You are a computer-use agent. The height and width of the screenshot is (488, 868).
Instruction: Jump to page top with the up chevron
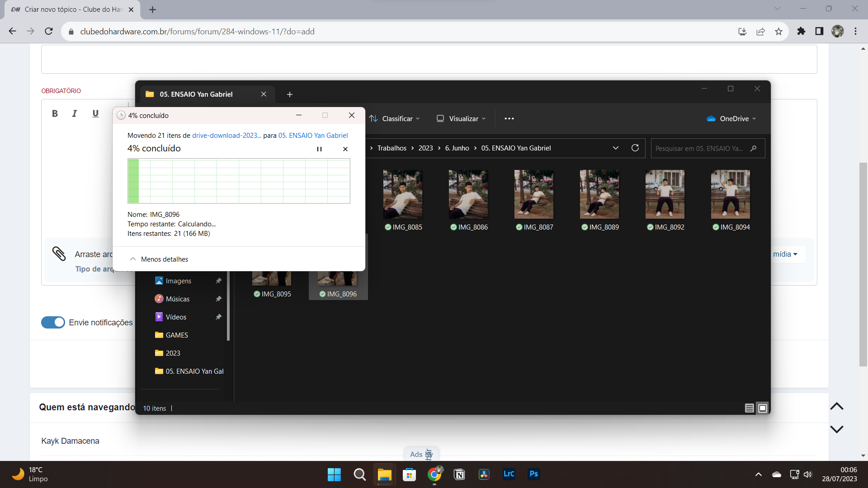click(837, 406)
